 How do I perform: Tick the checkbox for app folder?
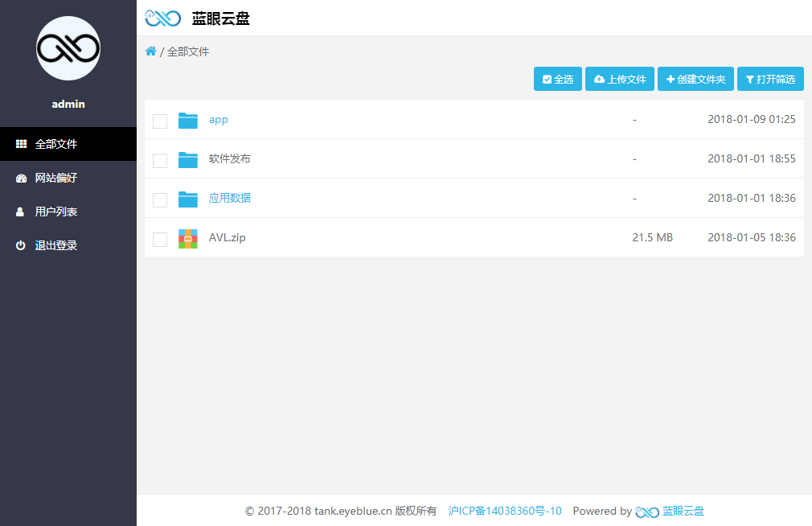[160, 121]
